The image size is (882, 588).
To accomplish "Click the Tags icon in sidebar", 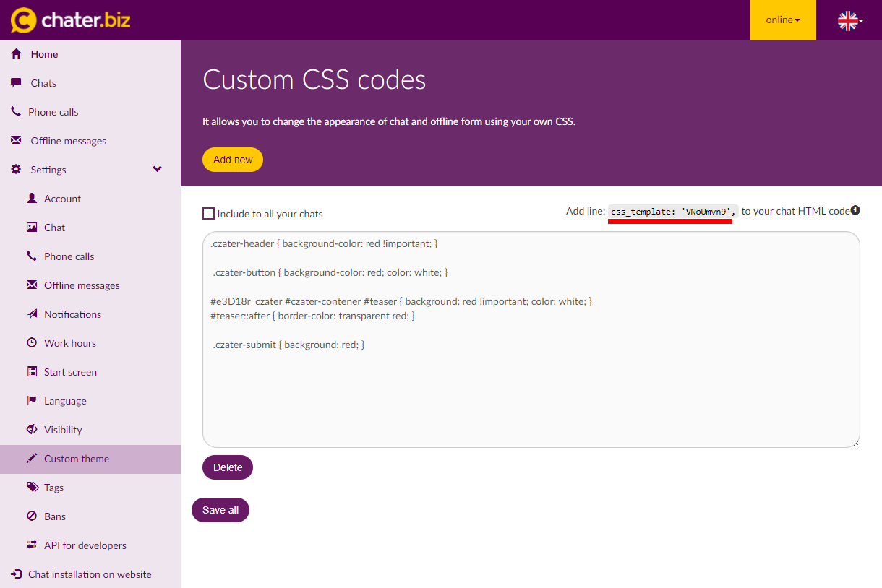I will point(33,488).
